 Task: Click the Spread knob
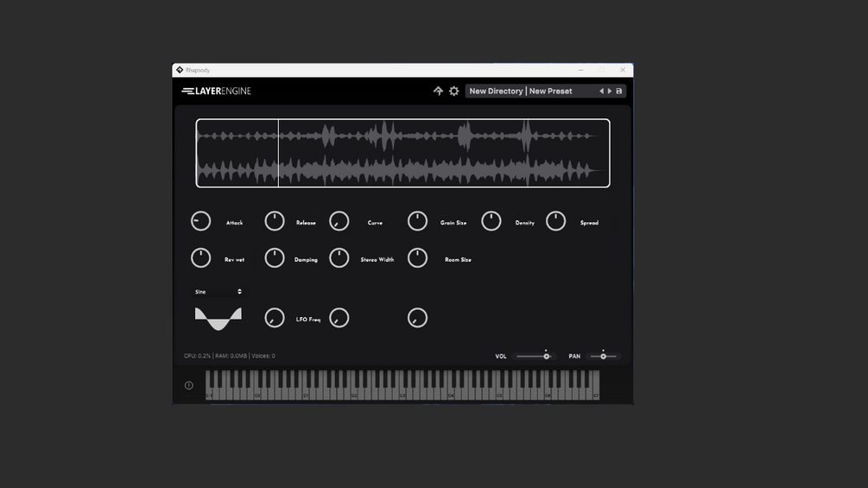click(556, 221)
